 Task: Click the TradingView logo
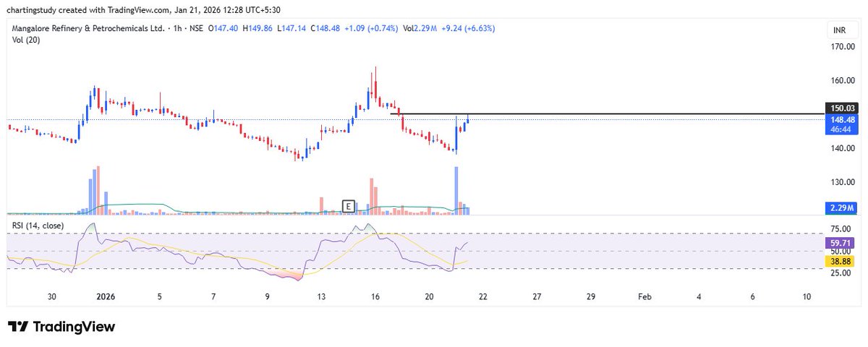(x=61, y=327)
